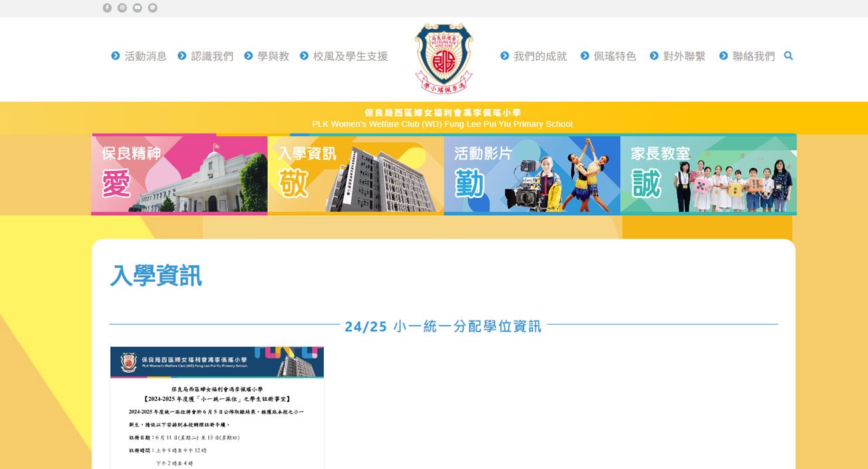Image resolution: width=868 pixels, height=469 pixels.
Task: Click the arrow icon beside 我們的成就
Action: pyautogui.click(x=504, y=56)
